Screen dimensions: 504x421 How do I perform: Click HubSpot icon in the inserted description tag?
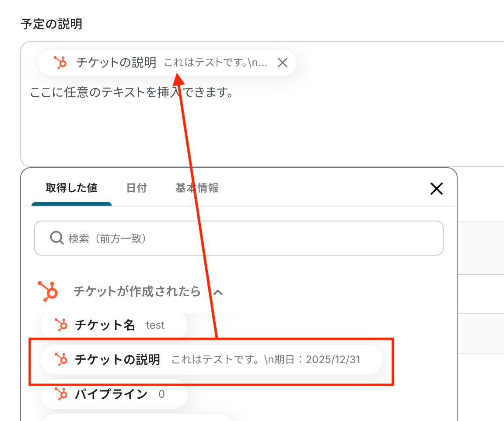point(60,63)
